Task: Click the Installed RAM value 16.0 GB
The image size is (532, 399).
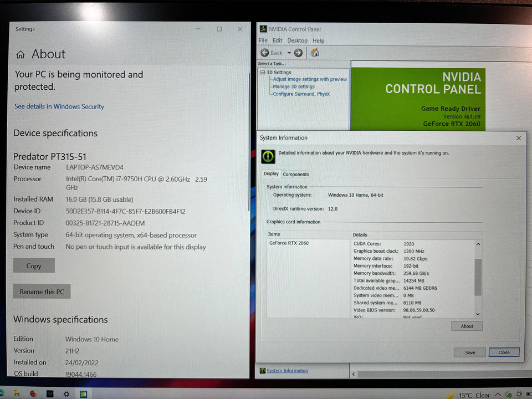Action: pos(99,199)
